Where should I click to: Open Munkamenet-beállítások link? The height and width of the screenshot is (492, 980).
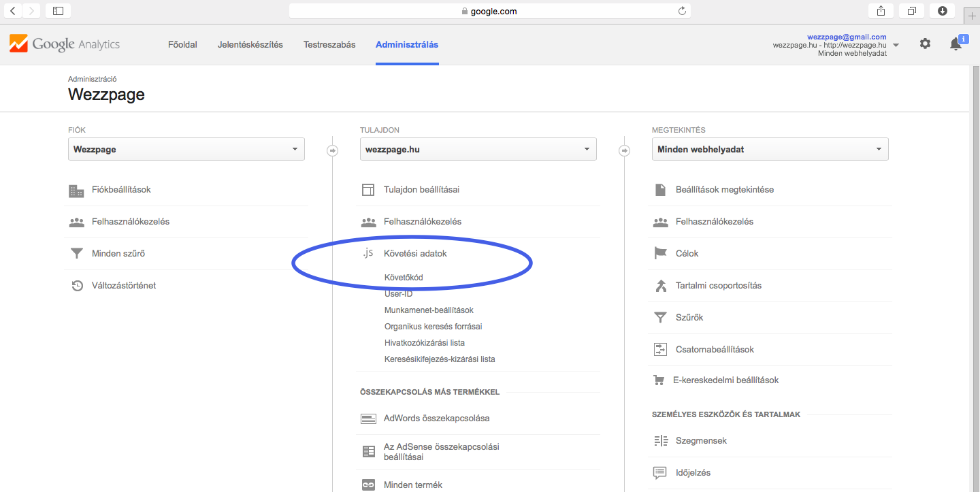(x=429, y=310)
